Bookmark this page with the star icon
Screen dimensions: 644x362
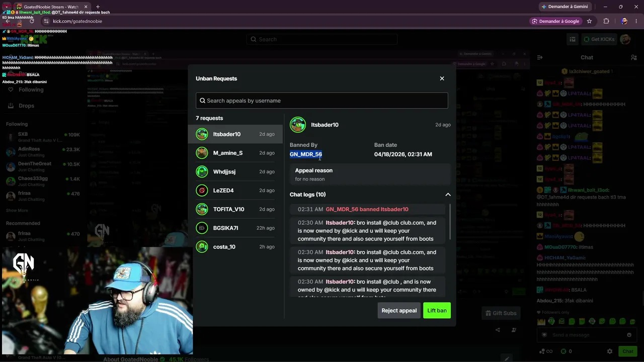(x=589, y=21)
